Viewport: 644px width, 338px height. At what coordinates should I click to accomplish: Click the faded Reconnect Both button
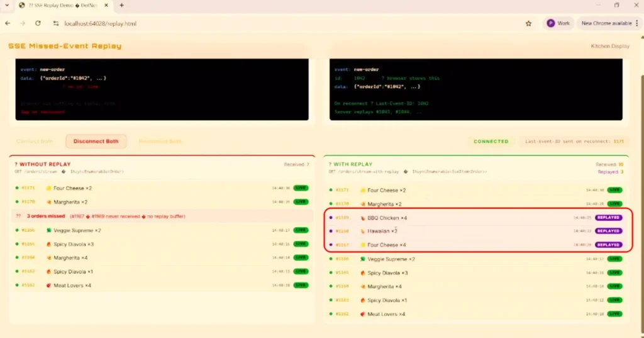[x=160, y=142]
